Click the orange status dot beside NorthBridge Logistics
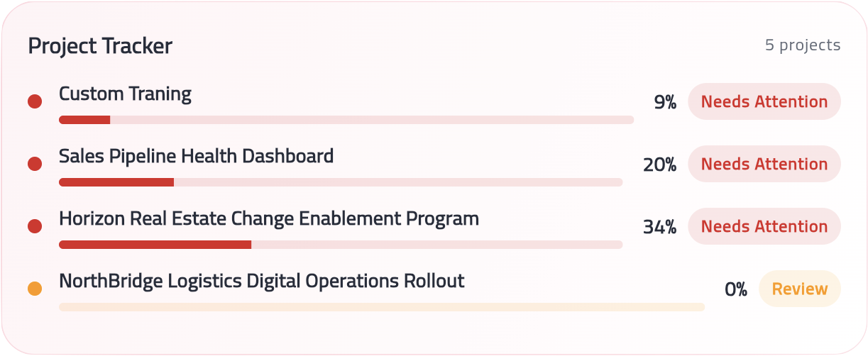868x356 pixels. 34,289
